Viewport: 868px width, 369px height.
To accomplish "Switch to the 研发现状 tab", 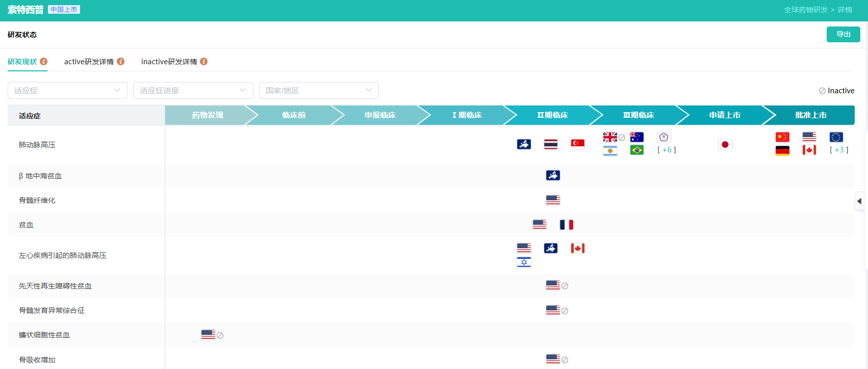I will pos(22,62).
